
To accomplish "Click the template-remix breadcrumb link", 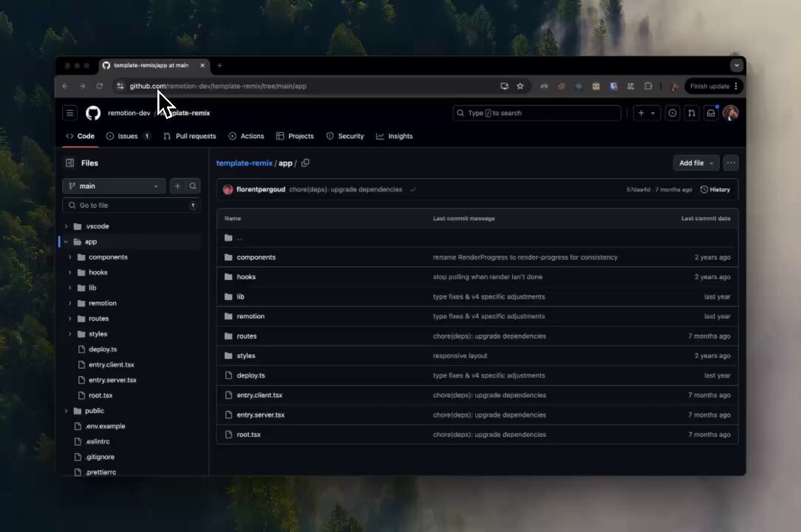I will (x=244, y=163).
